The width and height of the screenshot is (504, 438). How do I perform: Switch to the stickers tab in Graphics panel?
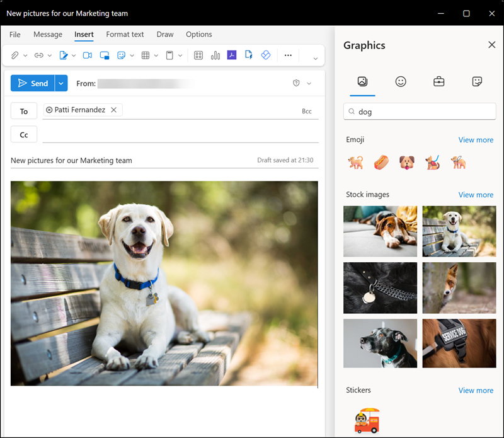(477, 81)
